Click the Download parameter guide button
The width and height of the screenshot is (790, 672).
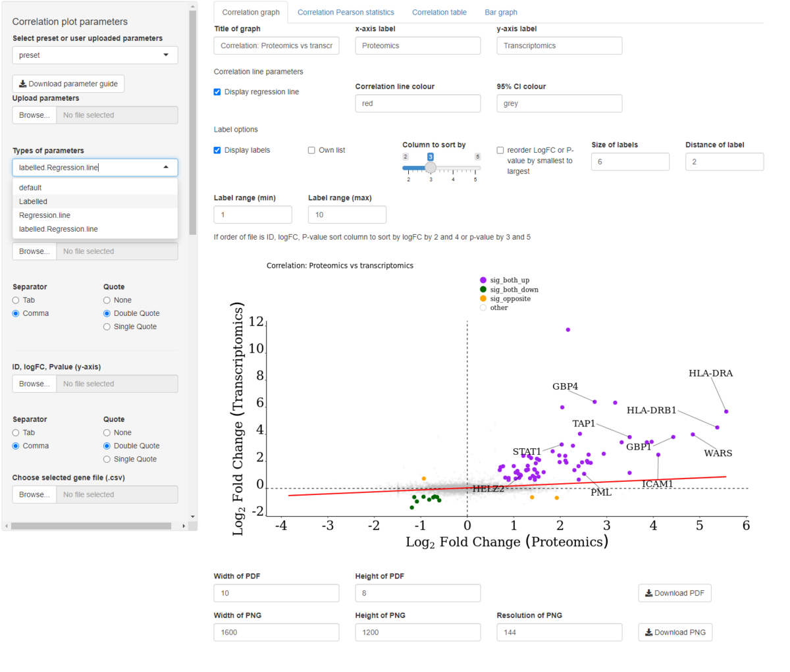(x=68, y=84)
